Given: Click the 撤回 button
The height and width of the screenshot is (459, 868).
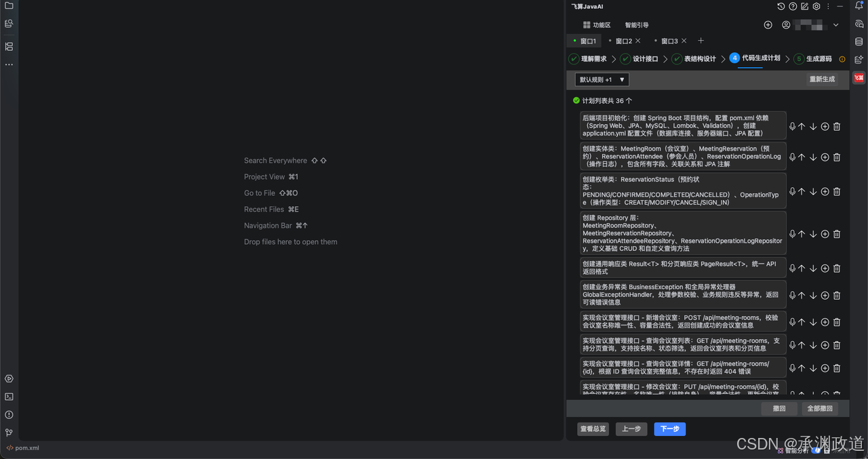Looking at the screenshot, I should coord(779,409).
